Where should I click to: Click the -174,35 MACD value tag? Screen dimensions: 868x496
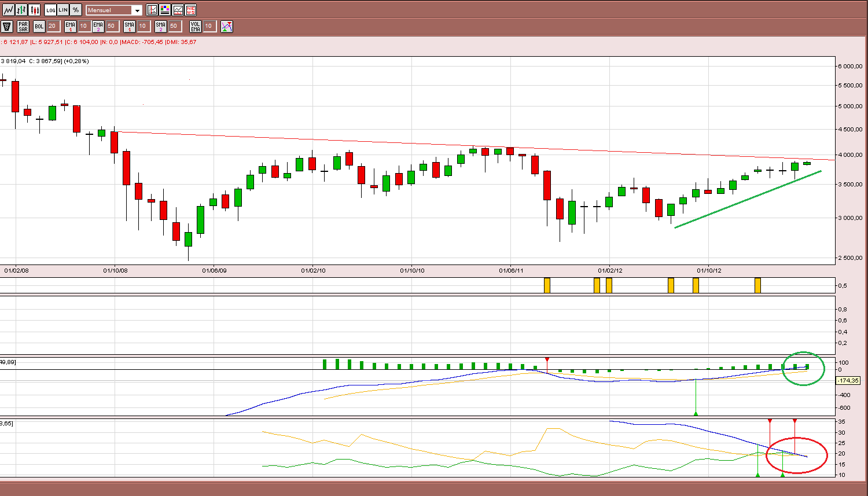pos(848,381)
